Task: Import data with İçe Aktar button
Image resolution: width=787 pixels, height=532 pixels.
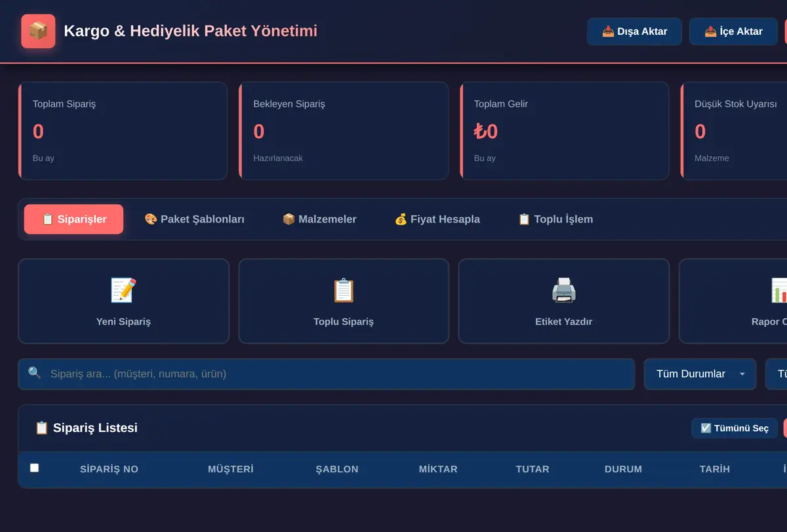Action: (x=733, y=31)
